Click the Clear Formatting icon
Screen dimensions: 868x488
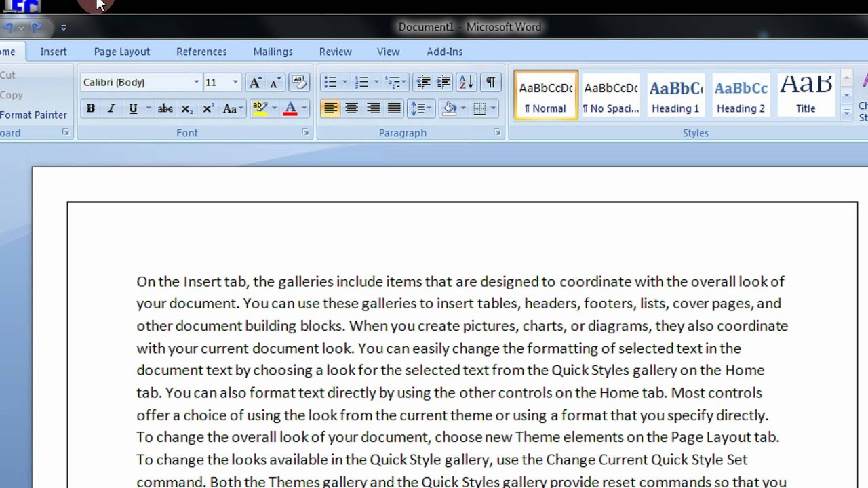[299, 83]
